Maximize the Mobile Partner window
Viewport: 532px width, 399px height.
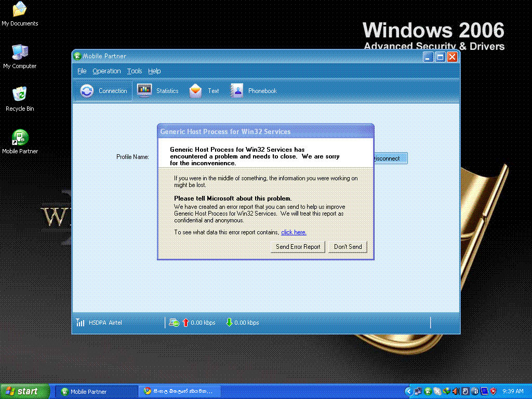[440, 57]
